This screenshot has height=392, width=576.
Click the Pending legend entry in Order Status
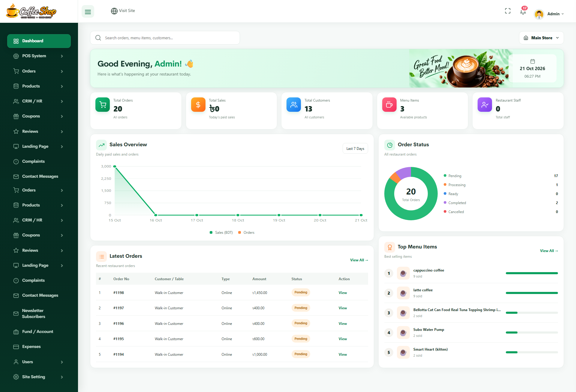[x=453, y=176]
